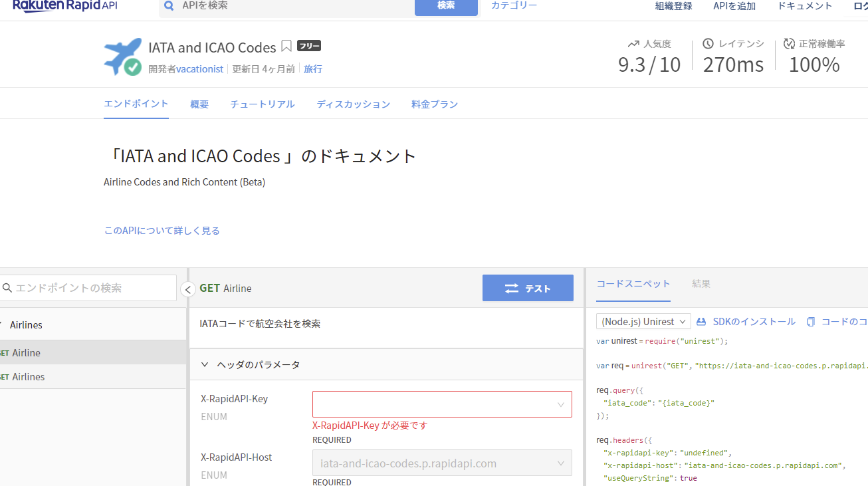
Task: Go to the ディスカッション tab
Action: pyautogui.click(x=354, y=104)
